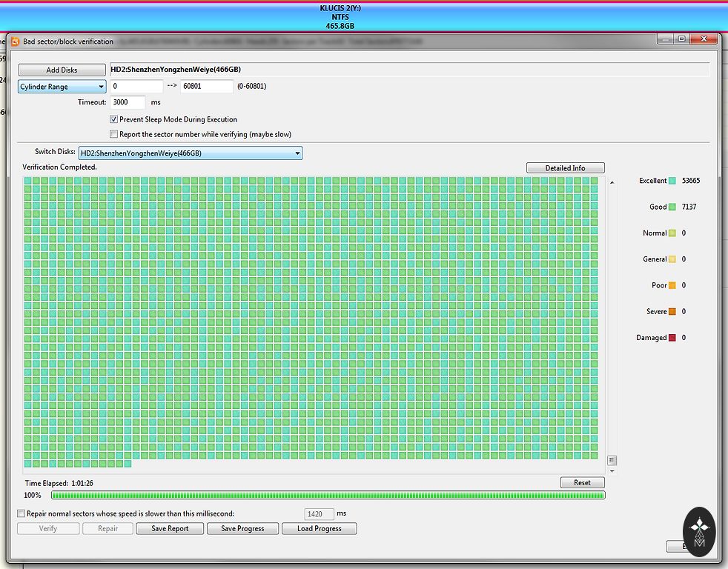Screen dimensions: 728x569
Task: Enable Report the sector number while verifying
Action: coord(113,134)
